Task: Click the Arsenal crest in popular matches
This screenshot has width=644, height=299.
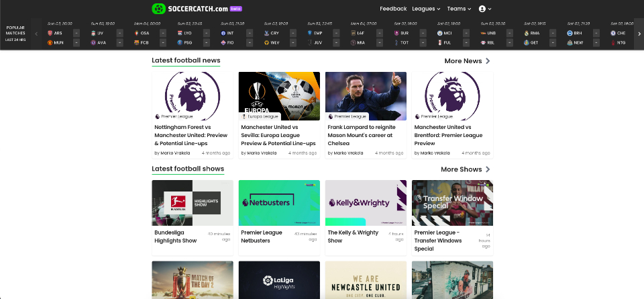Action: point(50,33)
